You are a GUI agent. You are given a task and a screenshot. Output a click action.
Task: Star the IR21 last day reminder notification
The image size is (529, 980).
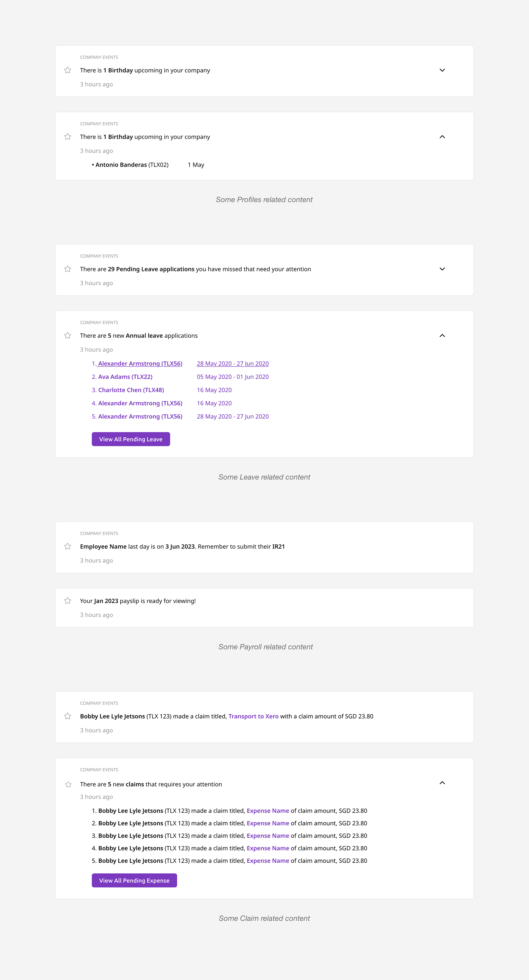click(x=68, y=546)
